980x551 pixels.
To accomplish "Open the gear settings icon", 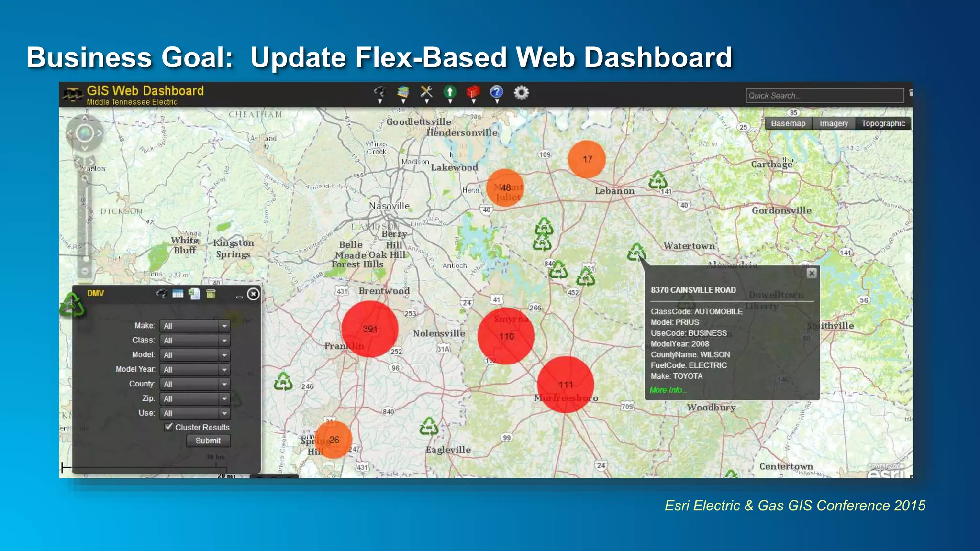I will [x=521, y=92].
